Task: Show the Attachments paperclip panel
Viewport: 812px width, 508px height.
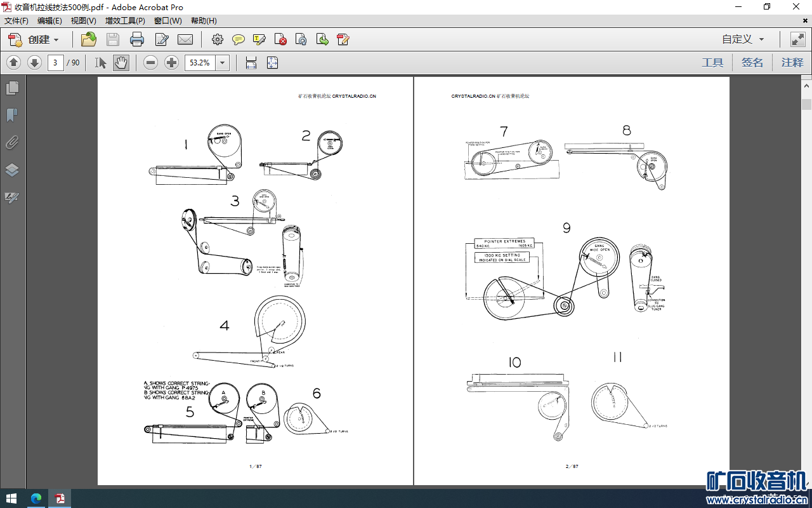Action: tap(12, 142)
